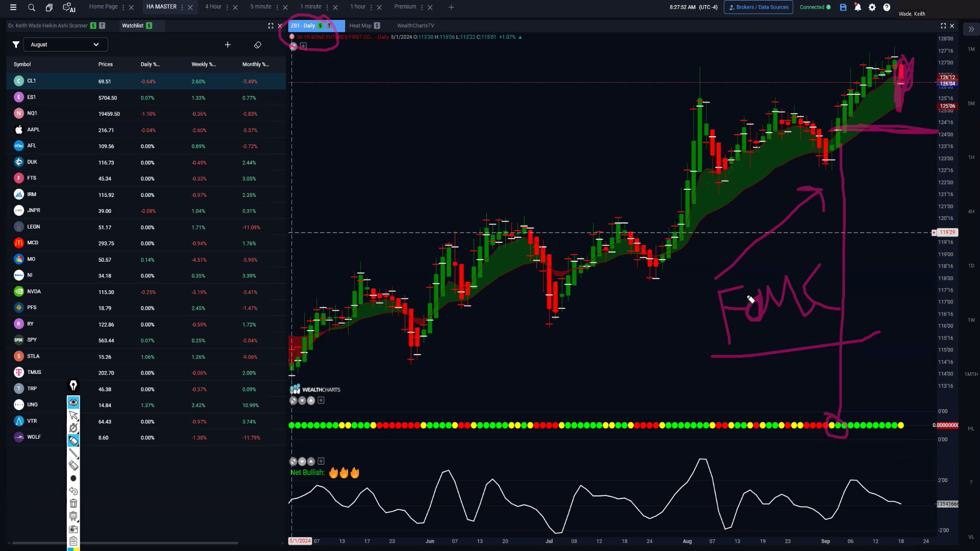The width and height of the screenshot is (980, 551).
Task: Click the pen nib drawing toolbar handle
Action: pyautogui.click(x=73, y=386)
